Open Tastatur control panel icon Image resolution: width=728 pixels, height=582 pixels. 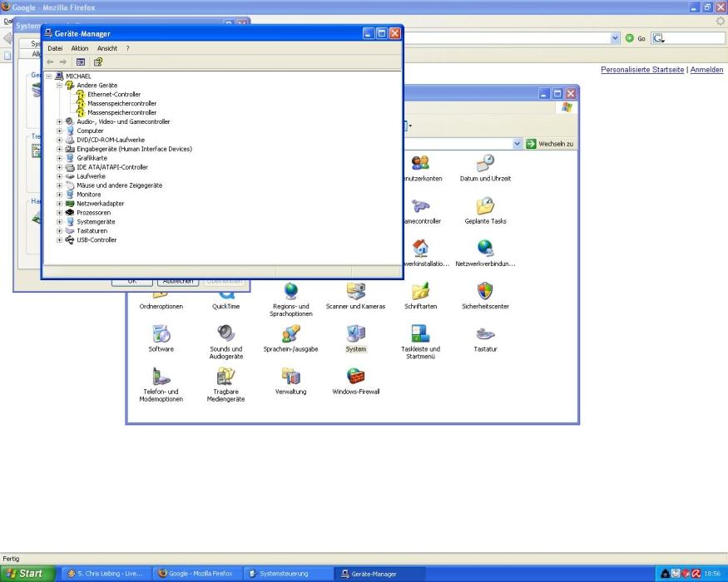coord(485,338)
